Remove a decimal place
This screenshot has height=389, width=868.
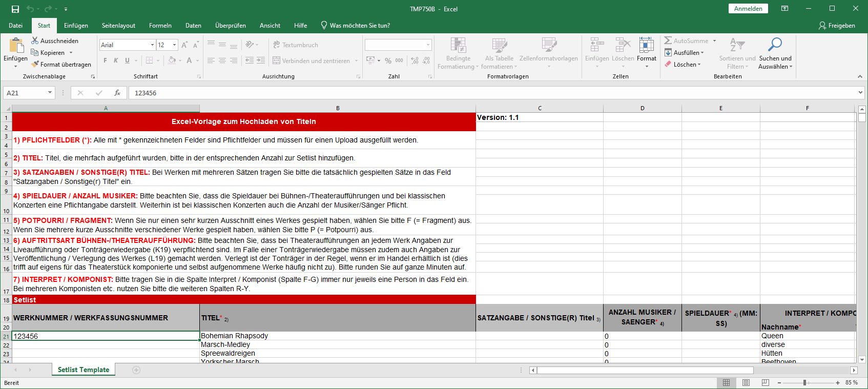pos(426,60)
